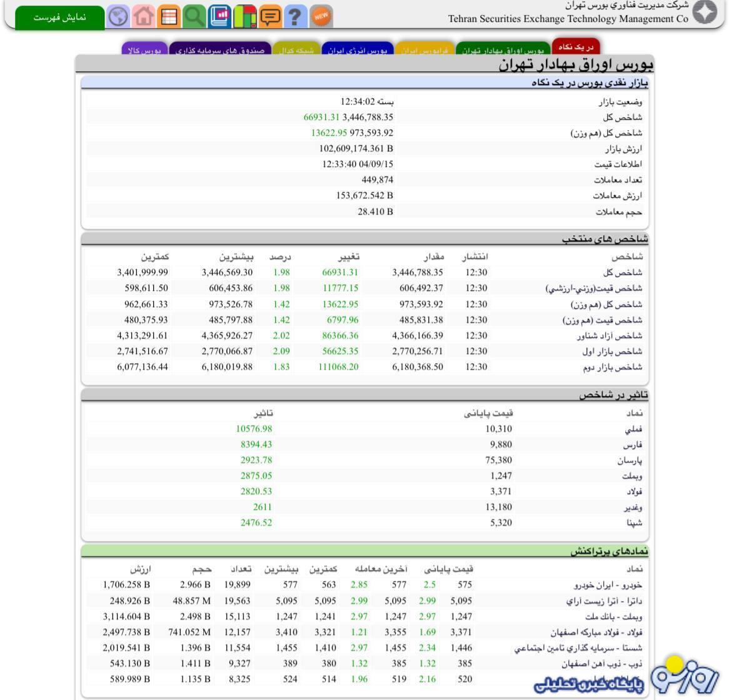The height and width of the screenshot is (700, 729).
Task: Switch to the بورس کالا tab
Action: [144, 50]
